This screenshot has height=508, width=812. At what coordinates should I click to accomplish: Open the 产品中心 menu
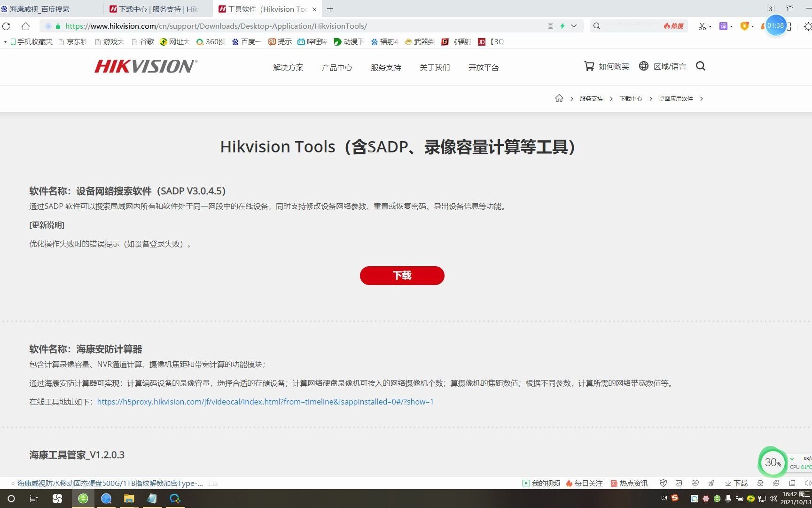click(337, 67)
